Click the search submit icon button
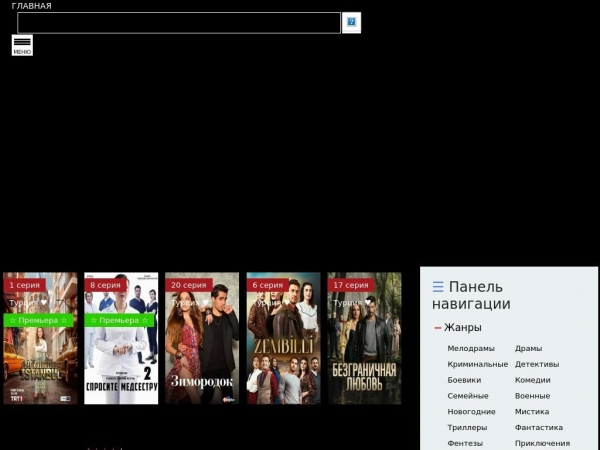600x450 pixels. [x=351, y=23]
